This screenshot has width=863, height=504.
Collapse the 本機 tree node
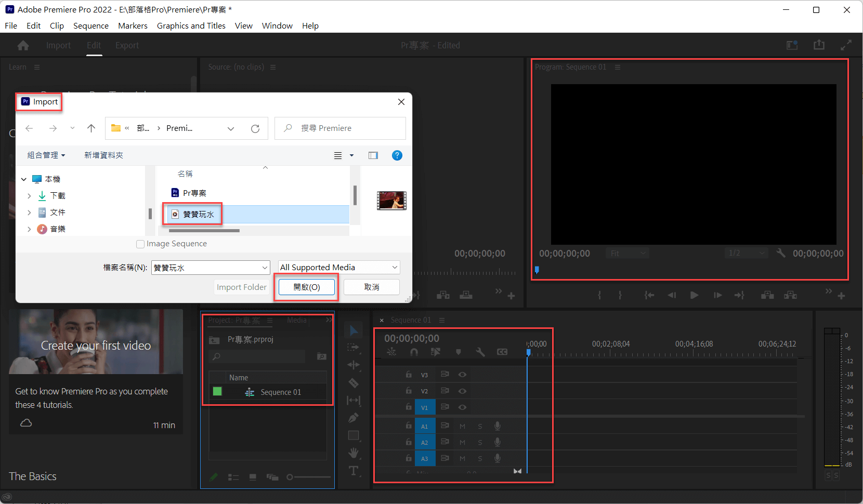[x=24, y=179]
